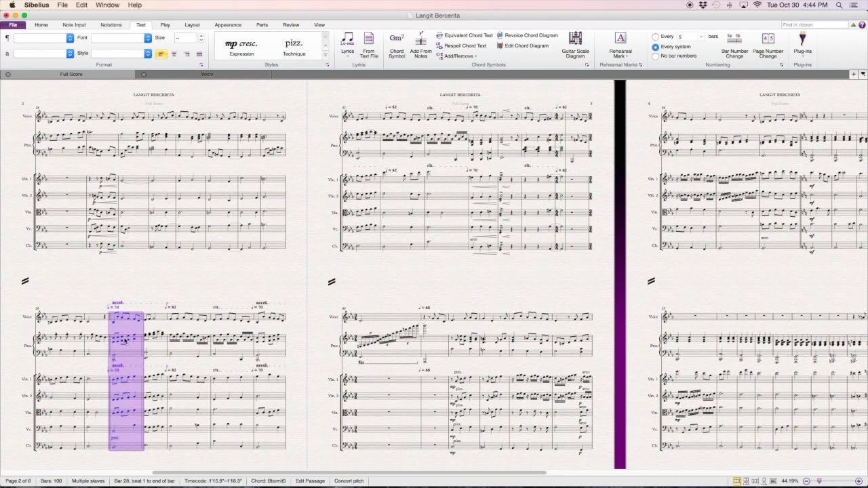Viewport: 868px width, 488px height.
Task: Close the Voice tab
Action: (143, 74)
